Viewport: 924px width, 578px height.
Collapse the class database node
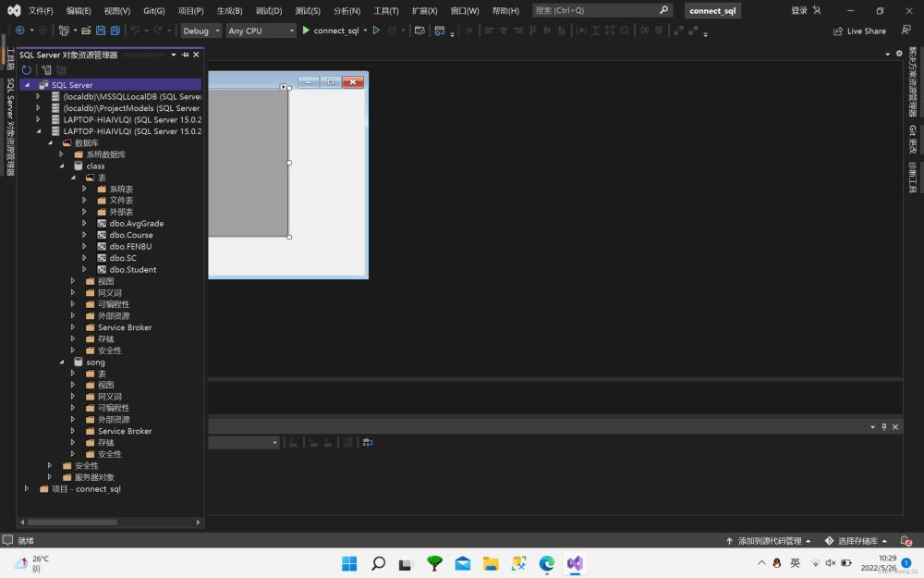62,166
